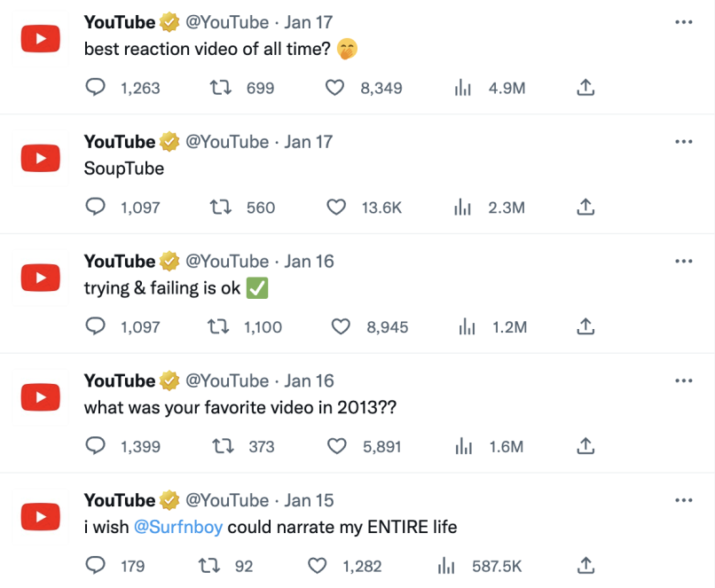Viewport: 715px width, 588px height.
Task: Open more options on "best reaction video" tweet
Action: pos(683,22)
